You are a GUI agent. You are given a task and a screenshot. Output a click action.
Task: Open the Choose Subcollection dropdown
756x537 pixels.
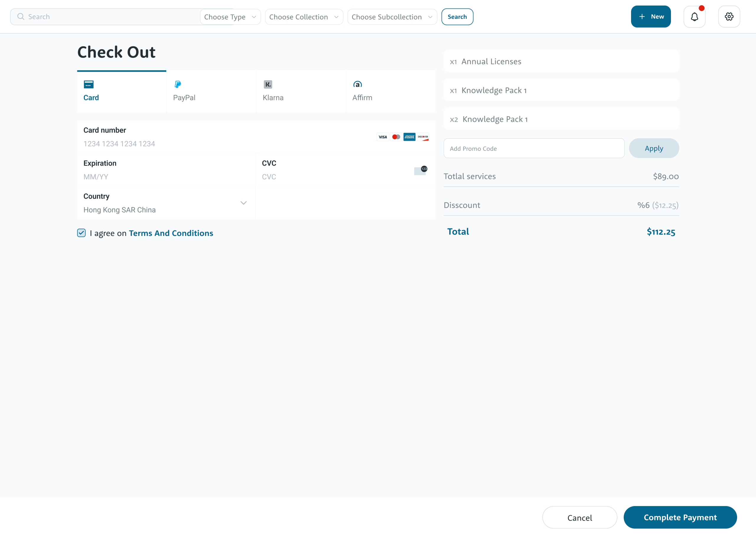coord(392,17)
